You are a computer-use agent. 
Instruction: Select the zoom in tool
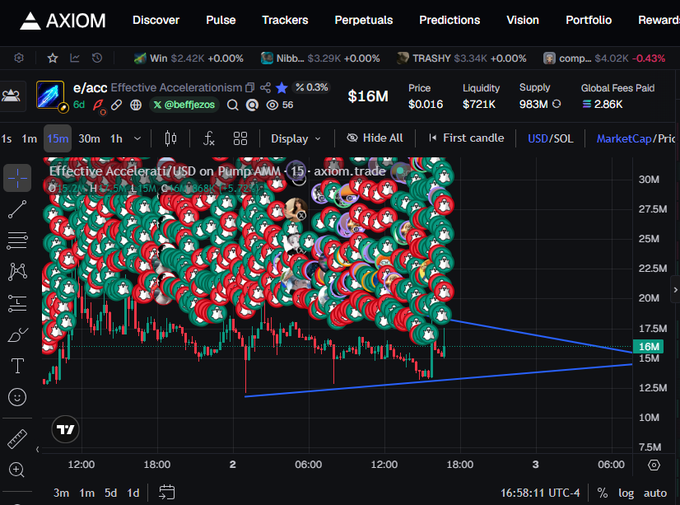(x=17, y=470)
